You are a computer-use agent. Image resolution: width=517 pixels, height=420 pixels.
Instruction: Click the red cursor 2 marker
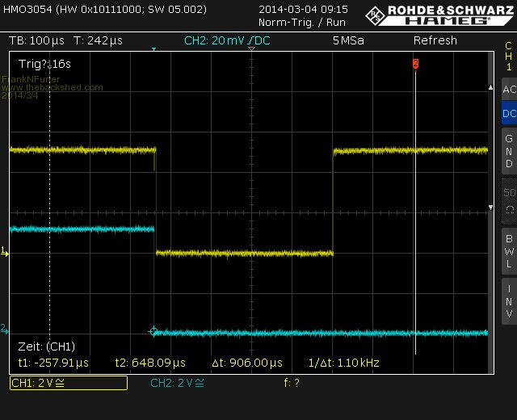[x=415, y=63]
